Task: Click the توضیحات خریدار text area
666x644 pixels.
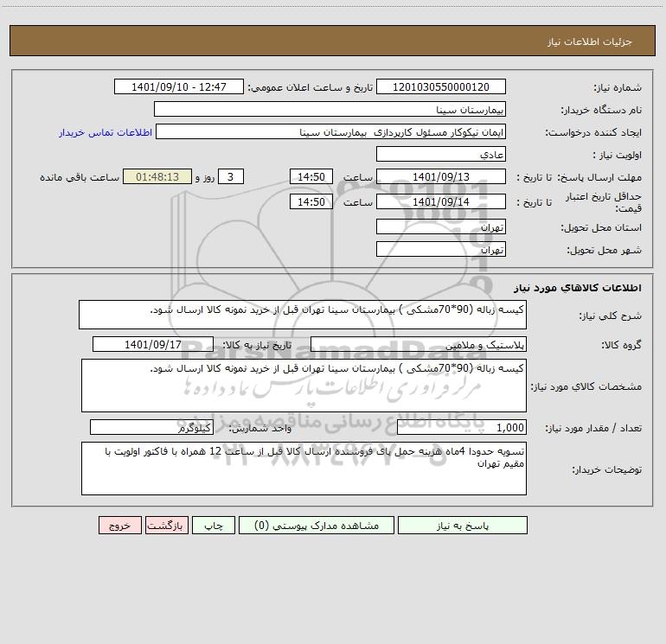Action: point(304,469)
